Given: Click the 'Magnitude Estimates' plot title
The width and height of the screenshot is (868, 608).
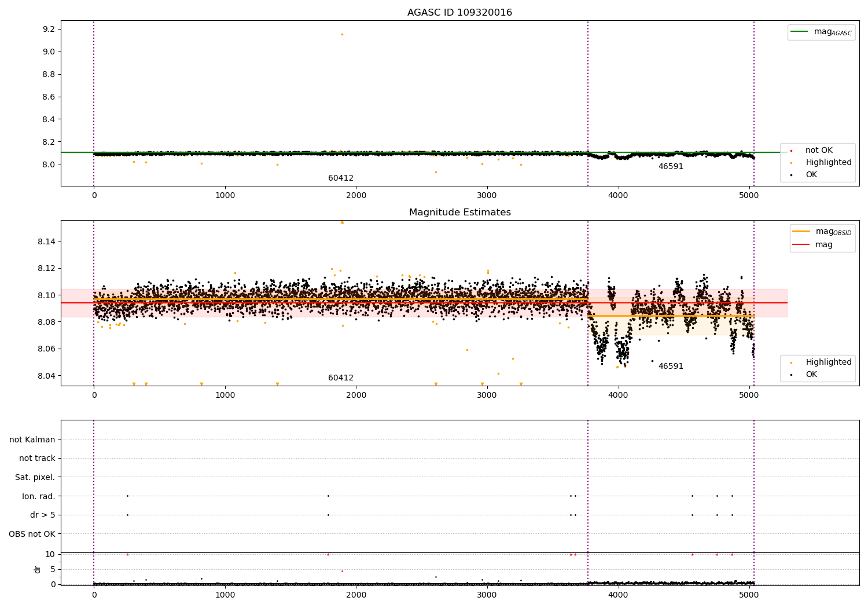Looking at the screenshot, I should click(460, 213).
